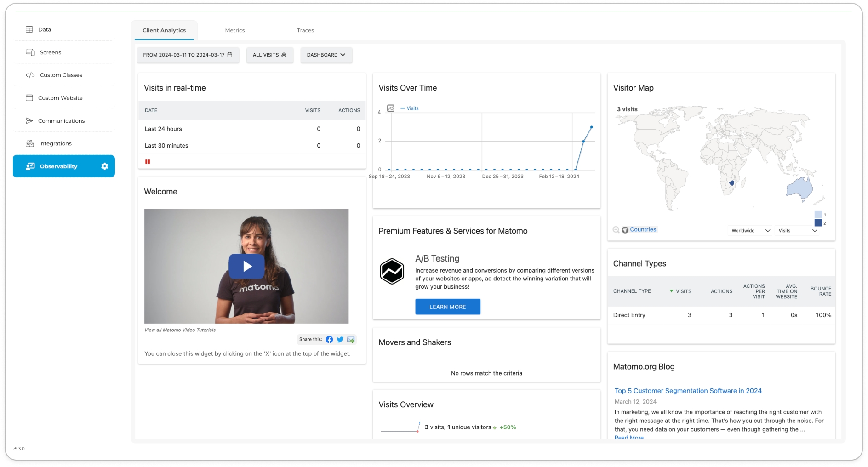Switch to the Traces tab
The width and height of the screenshot is (868, 467).
(305, 30)
